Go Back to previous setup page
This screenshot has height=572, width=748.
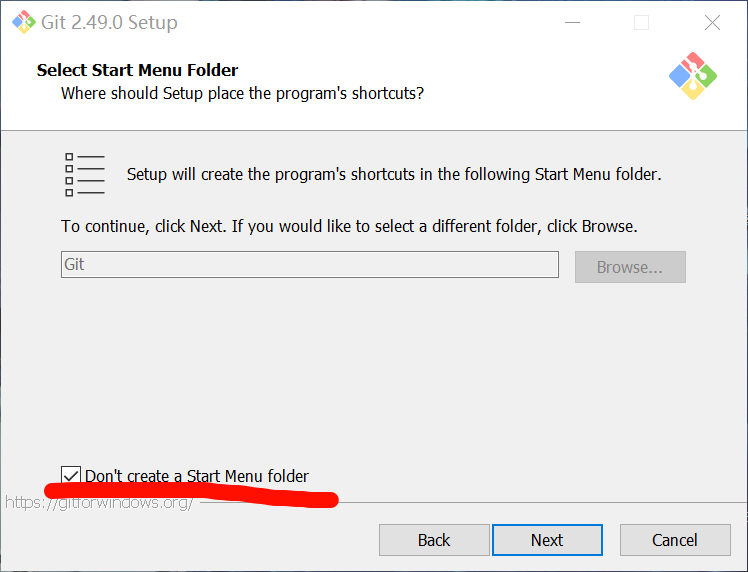(x=434, y=540)
